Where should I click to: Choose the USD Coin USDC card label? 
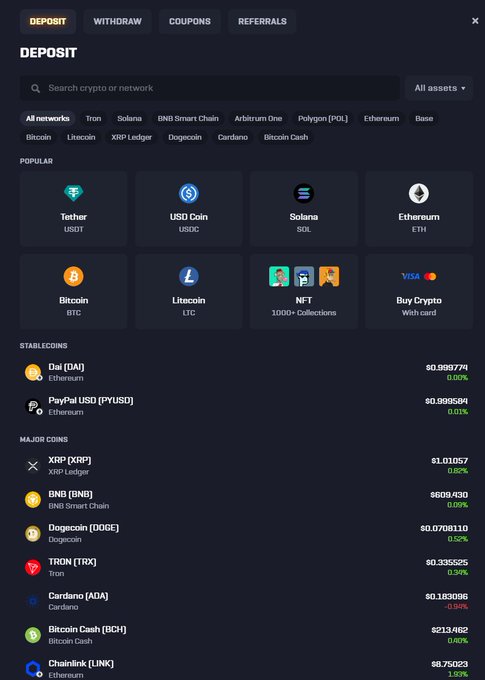[x=189, y=222]
